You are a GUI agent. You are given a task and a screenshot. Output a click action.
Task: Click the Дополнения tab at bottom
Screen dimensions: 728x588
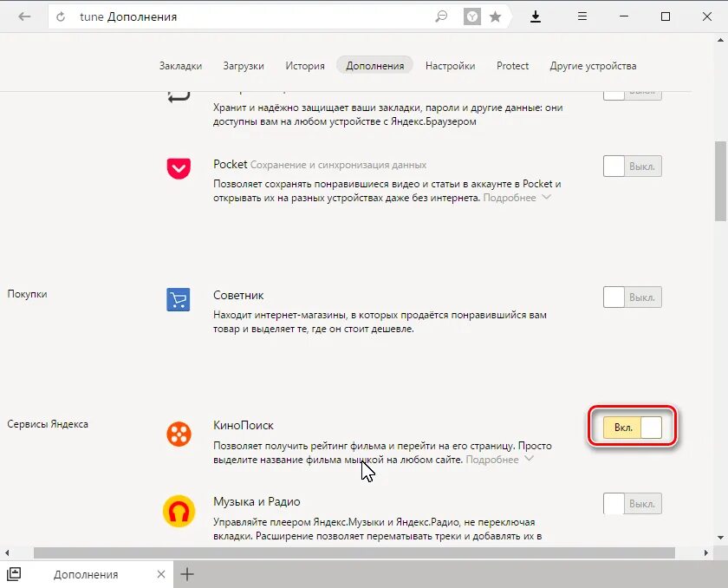tap(86, 574)
